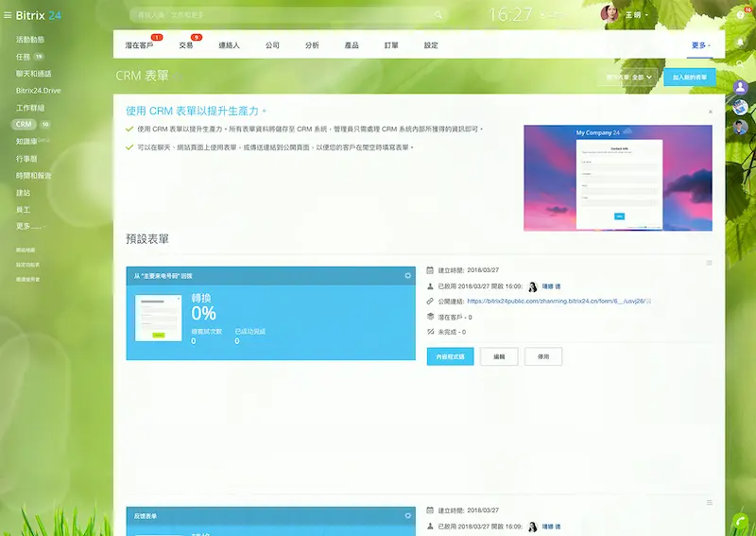The height and width of the screenshot is (536, 756).
Task: Click the 未完成 - 0 text
Action: coord(452,332)
